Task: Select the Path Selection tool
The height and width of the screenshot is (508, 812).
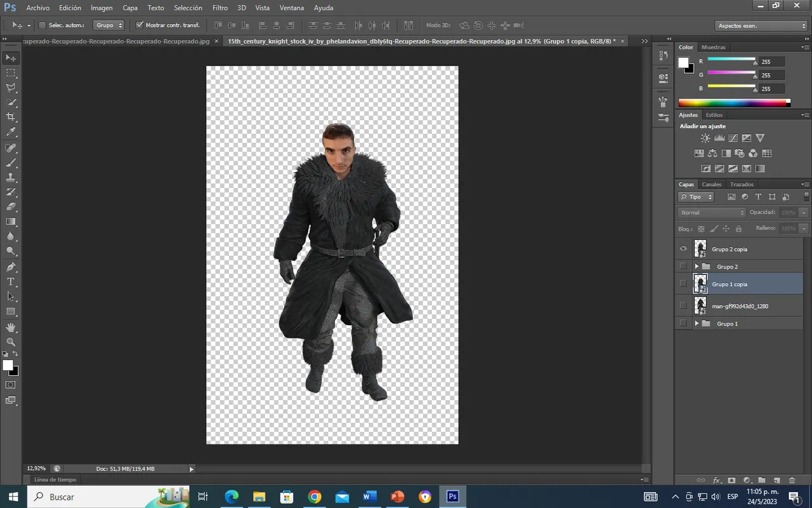Action: [11, 297]
